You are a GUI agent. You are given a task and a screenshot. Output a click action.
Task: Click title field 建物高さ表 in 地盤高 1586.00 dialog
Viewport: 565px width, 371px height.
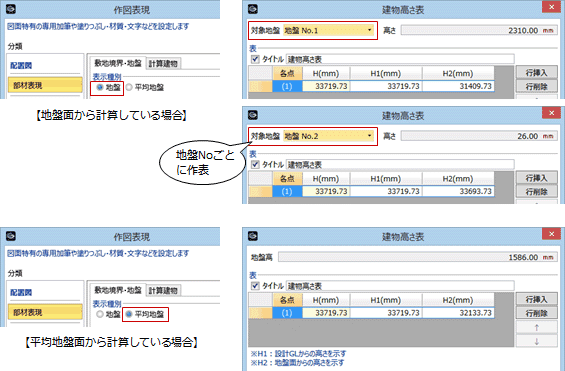tap(400, 286)
